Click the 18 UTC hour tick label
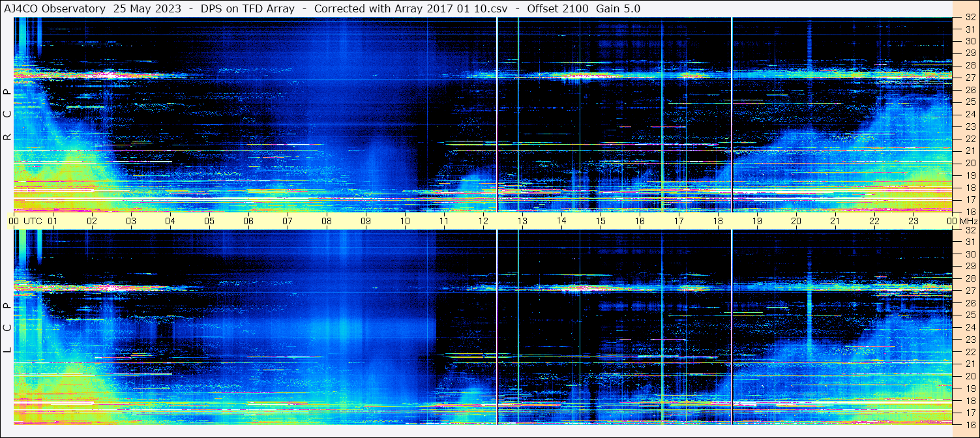 point(718,221)
